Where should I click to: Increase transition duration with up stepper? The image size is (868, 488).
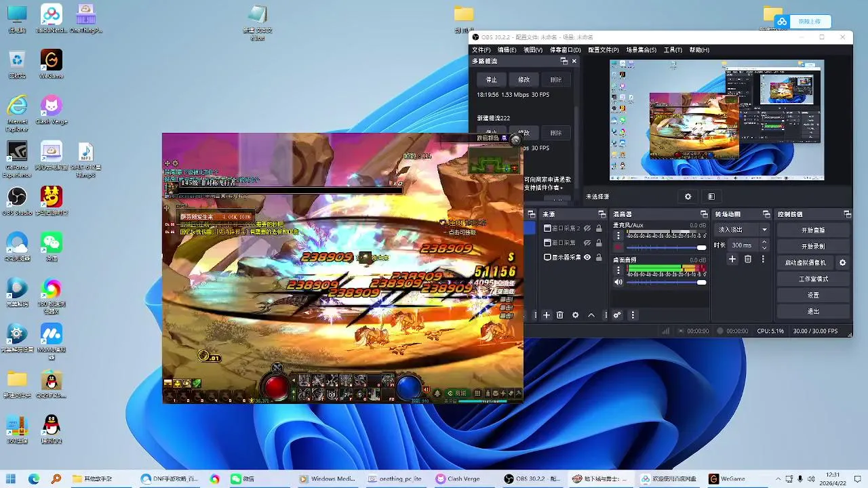point(765,242)
